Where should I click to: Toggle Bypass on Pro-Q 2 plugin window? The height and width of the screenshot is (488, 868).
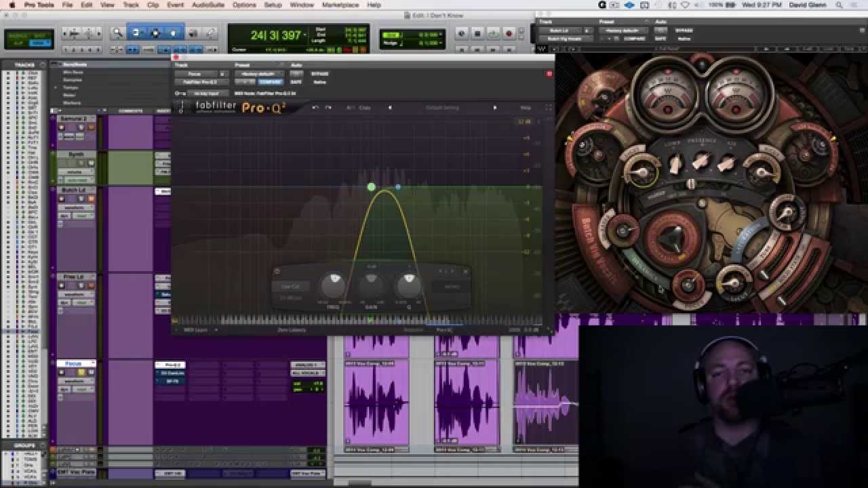point(319,74)
